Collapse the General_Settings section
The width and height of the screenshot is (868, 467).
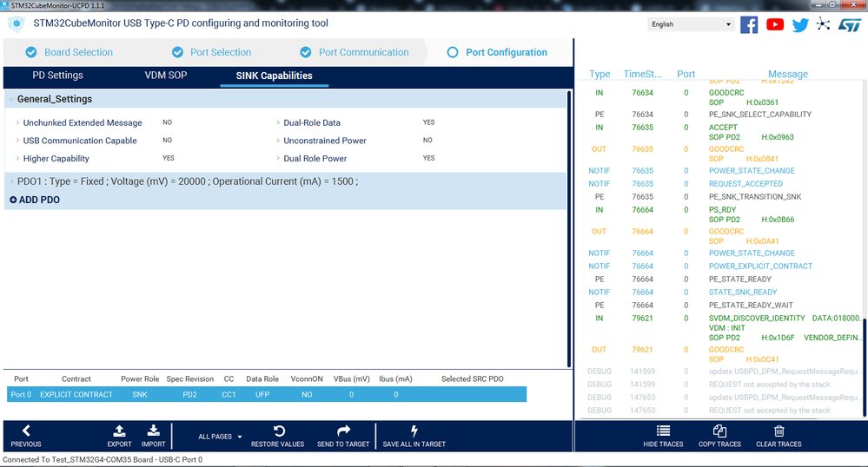(11, 99)
